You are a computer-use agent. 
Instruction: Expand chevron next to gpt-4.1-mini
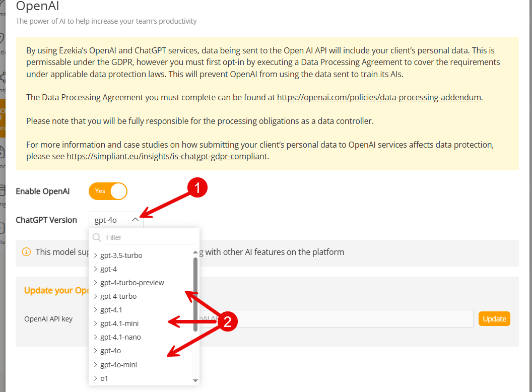coord(95,323)
